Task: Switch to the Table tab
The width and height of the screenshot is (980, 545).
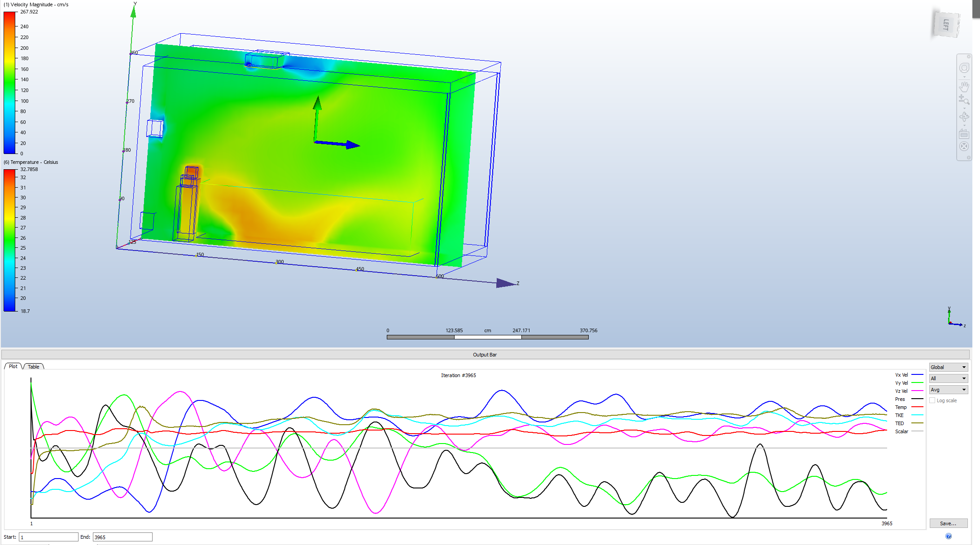Action: [34, 366]
